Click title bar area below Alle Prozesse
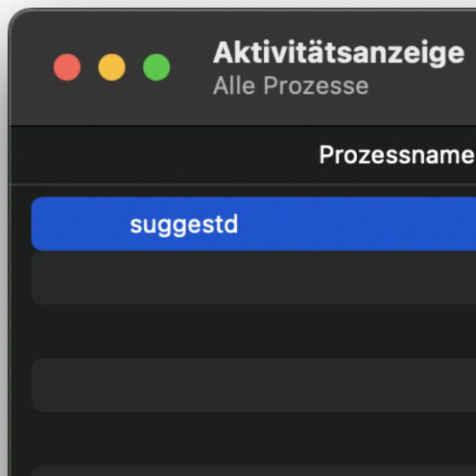The image size is (476, 476). (290, 111)
